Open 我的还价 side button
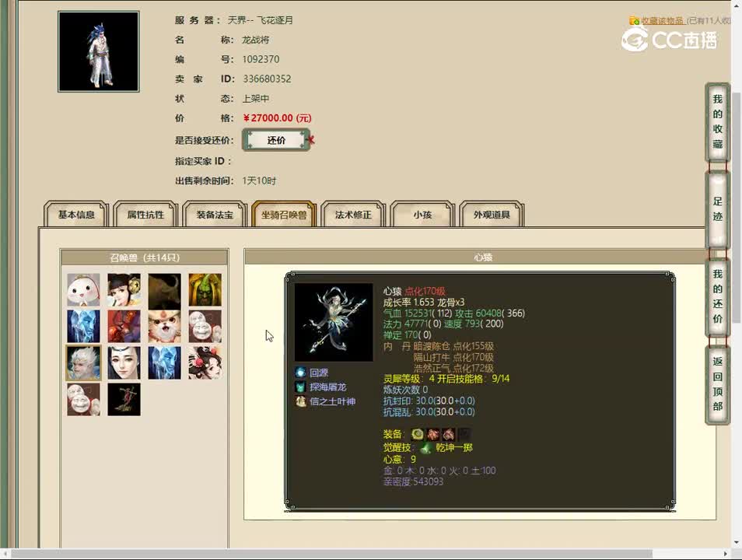The image size is (742, 560). tap(717, 296)
